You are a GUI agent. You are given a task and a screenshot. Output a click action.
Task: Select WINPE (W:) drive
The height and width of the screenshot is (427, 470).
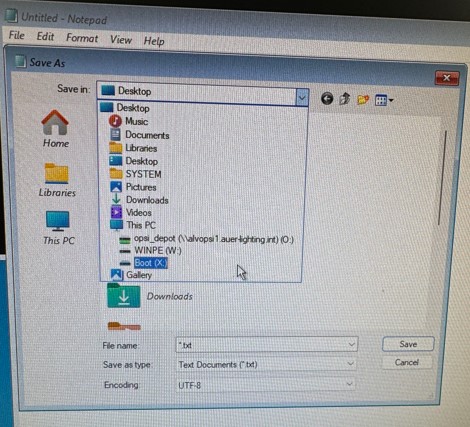coord(202,250)
